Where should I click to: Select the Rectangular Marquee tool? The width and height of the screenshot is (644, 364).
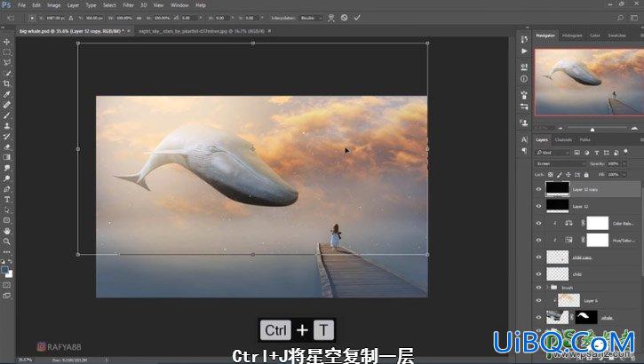(6, 52)
